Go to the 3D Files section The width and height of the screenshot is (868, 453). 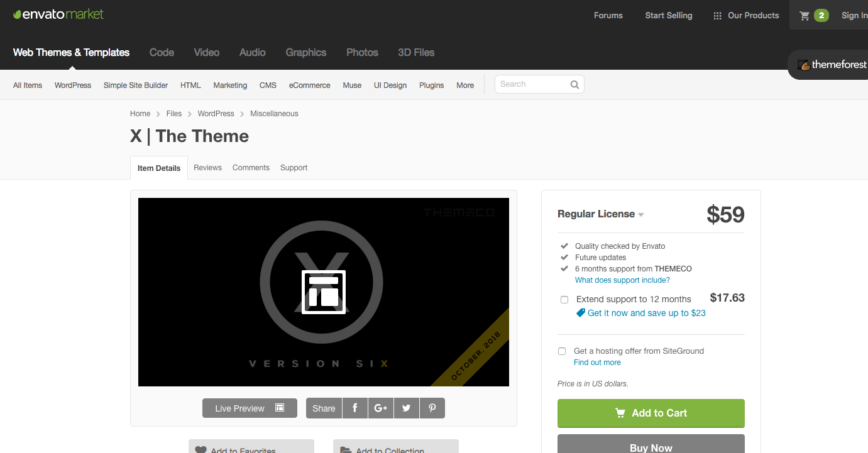point(416,53)
